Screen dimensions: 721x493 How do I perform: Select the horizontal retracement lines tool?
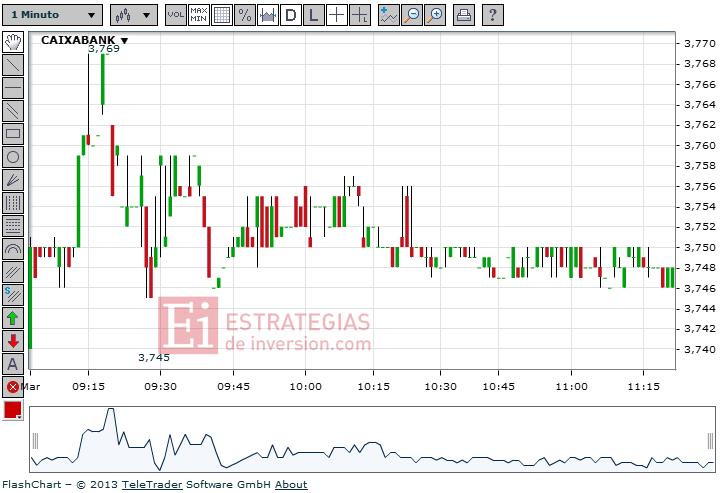pos(13,226)
